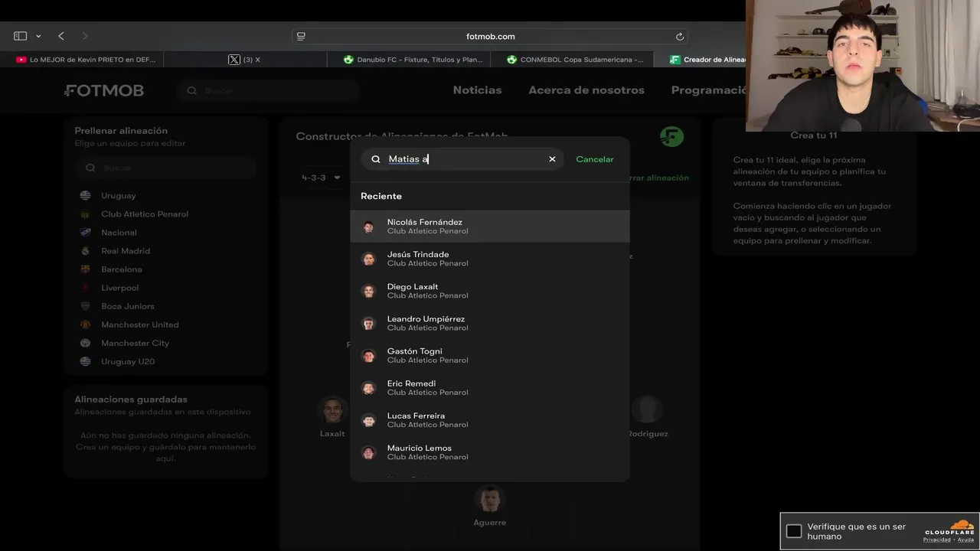
Task: Open the sidebar options chevron dropdown
Action: click(x=38, y=36)
